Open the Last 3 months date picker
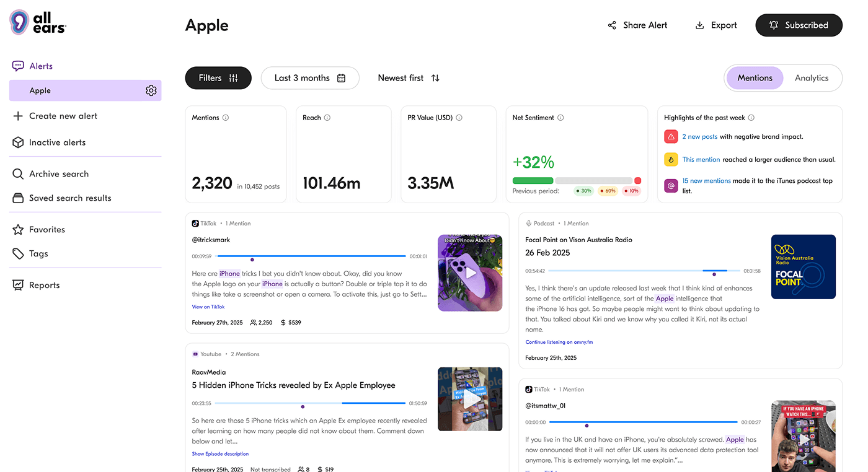868x472 pixels. tap(310, 78)
